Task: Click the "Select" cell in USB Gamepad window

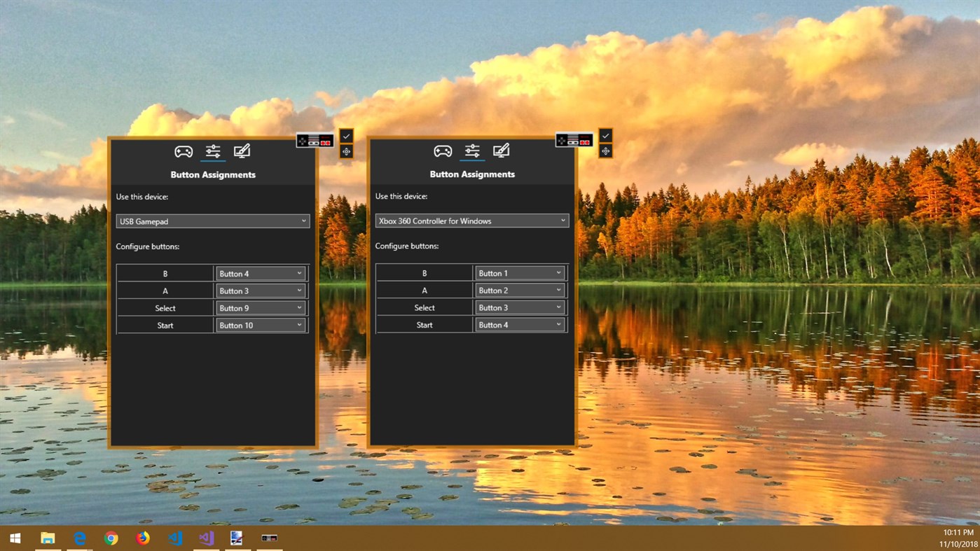Action: pos(165,308)
